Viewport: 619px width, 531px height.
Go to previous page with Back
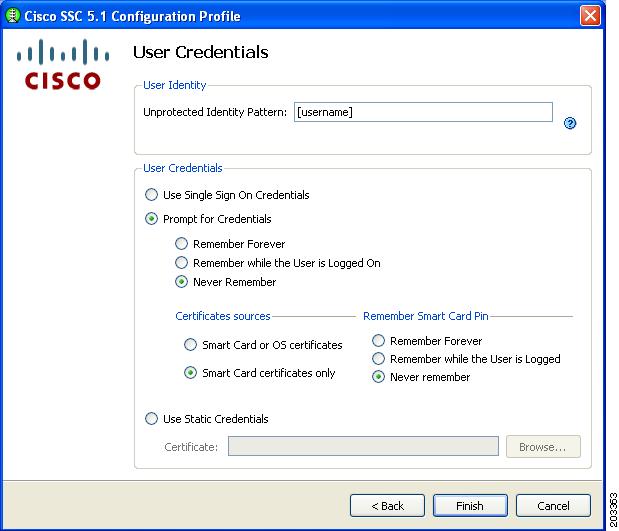[x=387, y=506]
